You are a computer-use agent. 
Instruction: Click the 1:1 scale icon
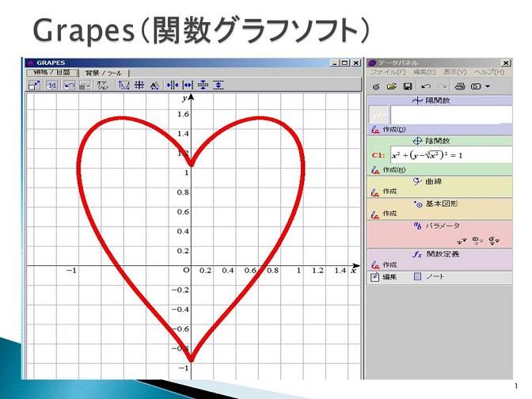coord(52,85)
